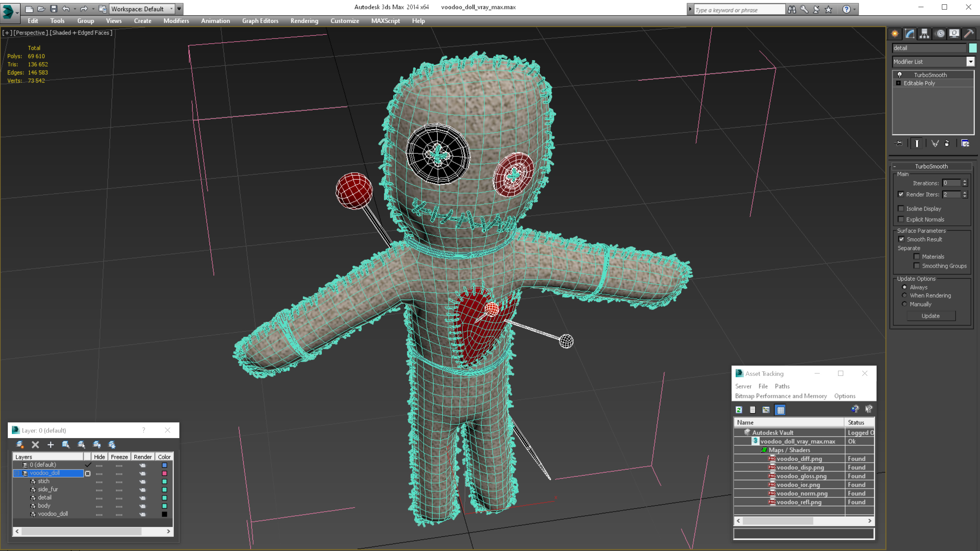
Task: Click Make Unique icon under modifier stack
Action: pyautogui.click(x=935, y=143)
